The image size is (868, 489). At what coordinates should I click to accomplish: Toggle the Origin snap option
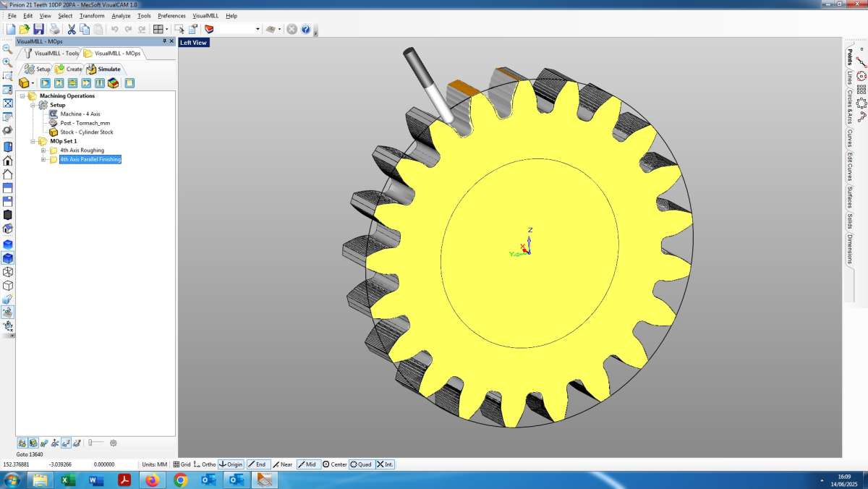231,464
